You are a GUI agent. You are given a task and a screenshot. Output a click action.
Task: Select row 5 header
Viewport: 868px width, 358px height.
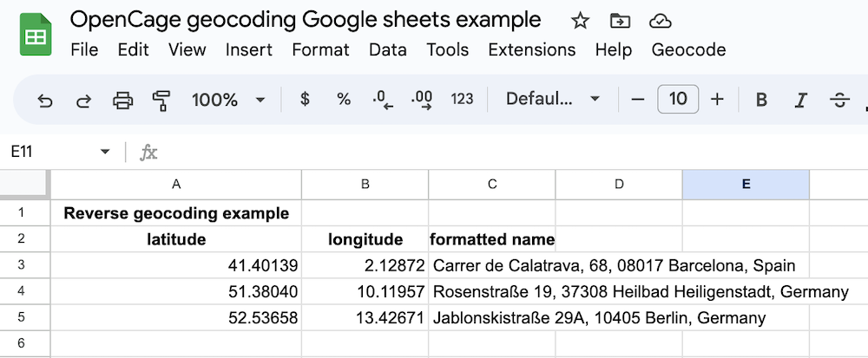[25, 317]
